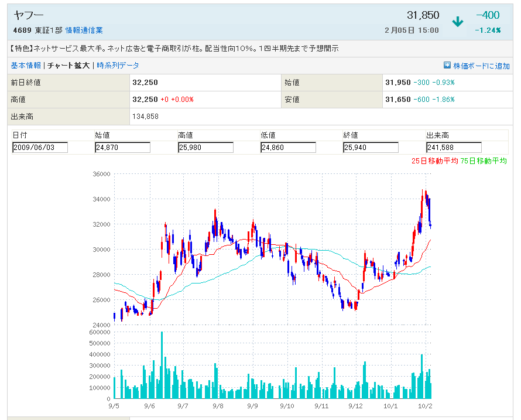Click the 日付 field showing 2009/06/03
The image size is (521, 420).
coord(40,148)
